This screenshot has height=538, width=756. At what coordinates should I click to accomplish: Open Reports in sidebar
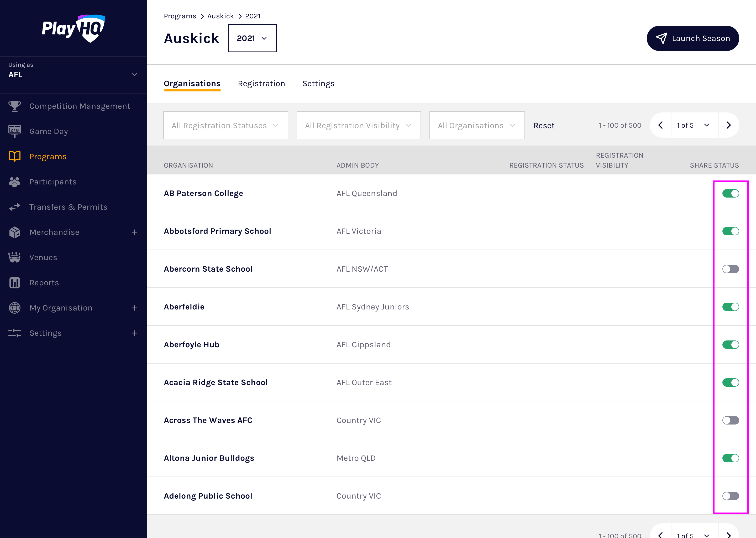(x=73, y=283)
